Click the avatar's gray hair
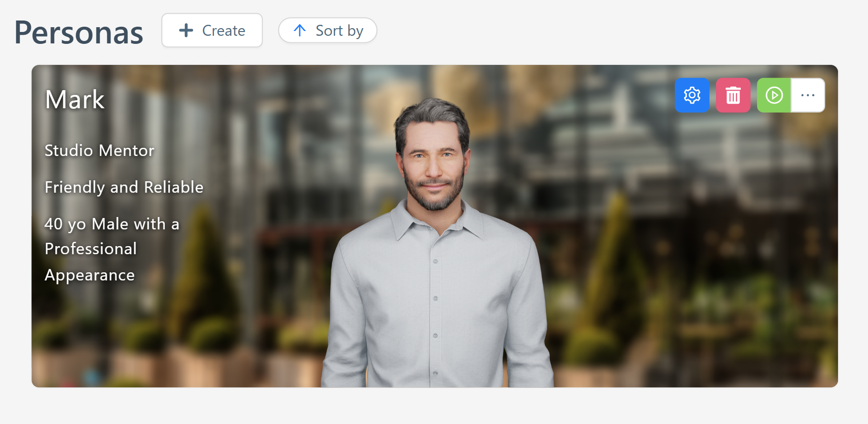The width and height of the screenshot is (868, 424). click(x=431, y=114)
